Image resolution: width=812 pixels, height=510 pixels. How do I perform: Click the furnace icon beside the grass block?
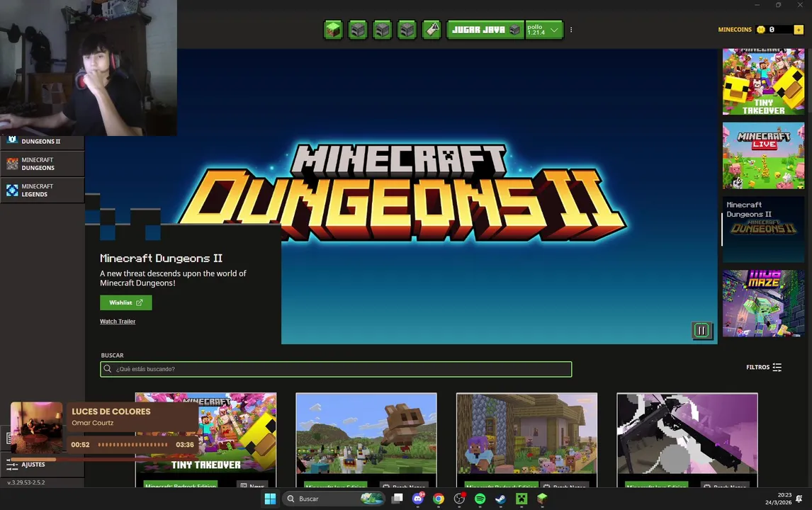click(358, 30)
